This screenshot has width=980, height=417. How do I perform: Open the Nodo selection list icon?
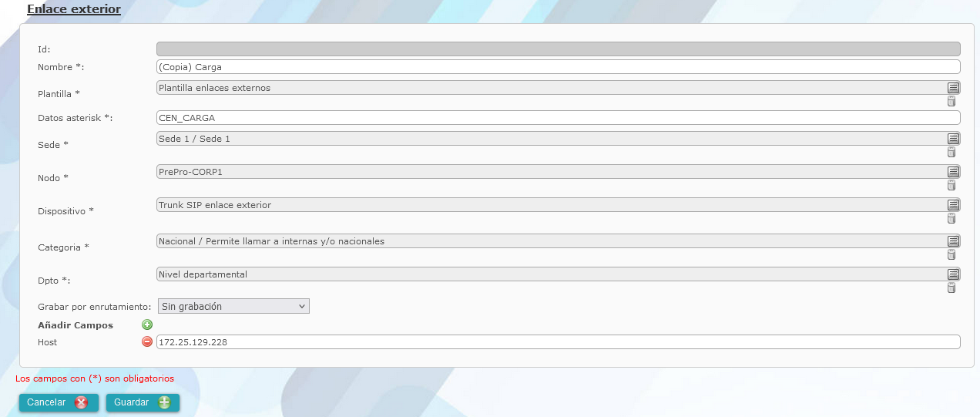[x=953, y=172]
